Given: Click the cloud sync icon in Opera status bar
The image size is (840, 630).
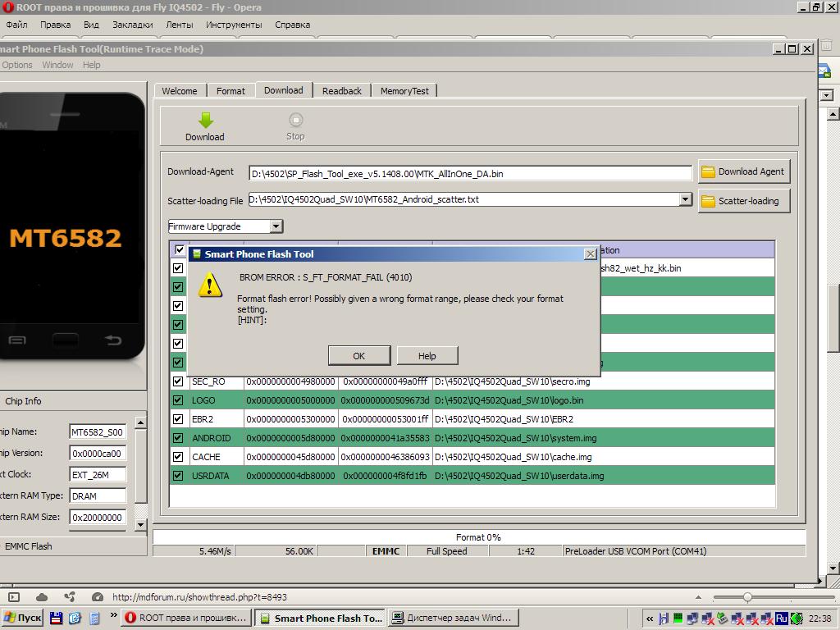Looking at the screenshot, I should 42,597.
